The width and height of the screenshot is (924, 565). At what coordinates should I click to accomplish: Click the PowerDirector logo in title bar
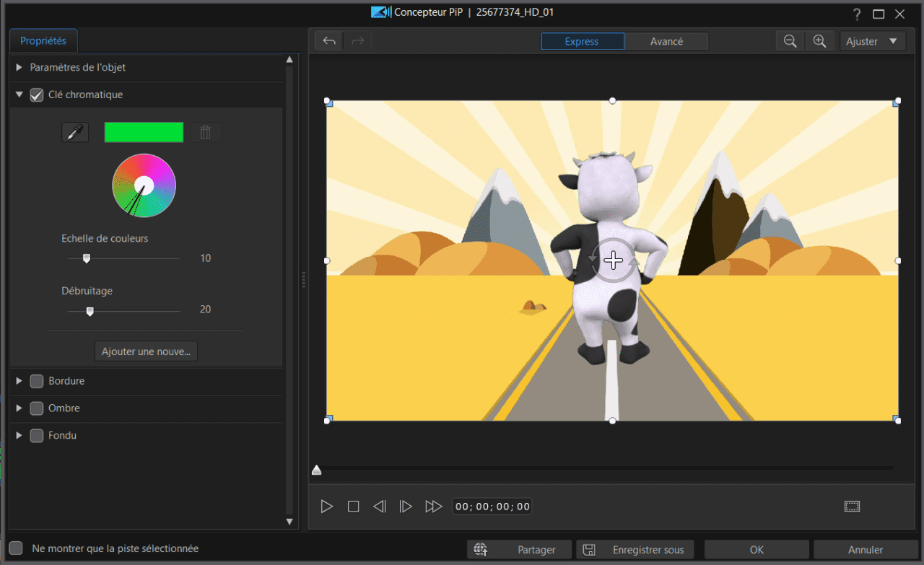pos(380,12)
